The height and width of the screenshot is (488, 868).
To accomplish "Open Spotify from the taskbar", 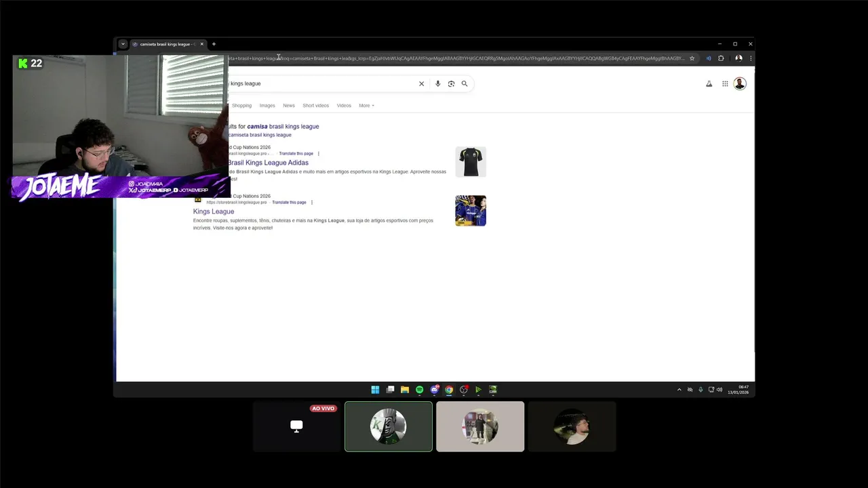I will [419, 390].
